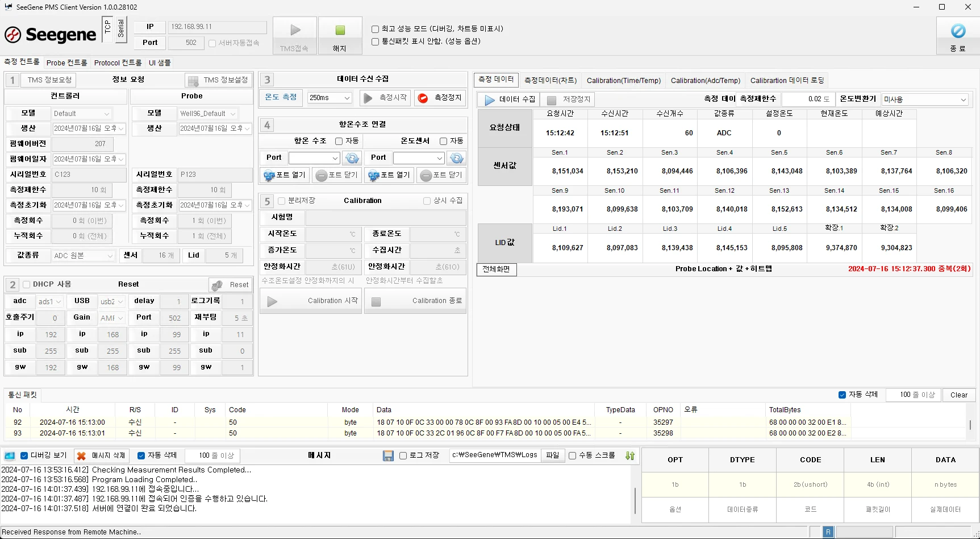This screenshot has height=539, width=980.
Task: Open the 250ms interval dropdown
Action: coord(330,98)
